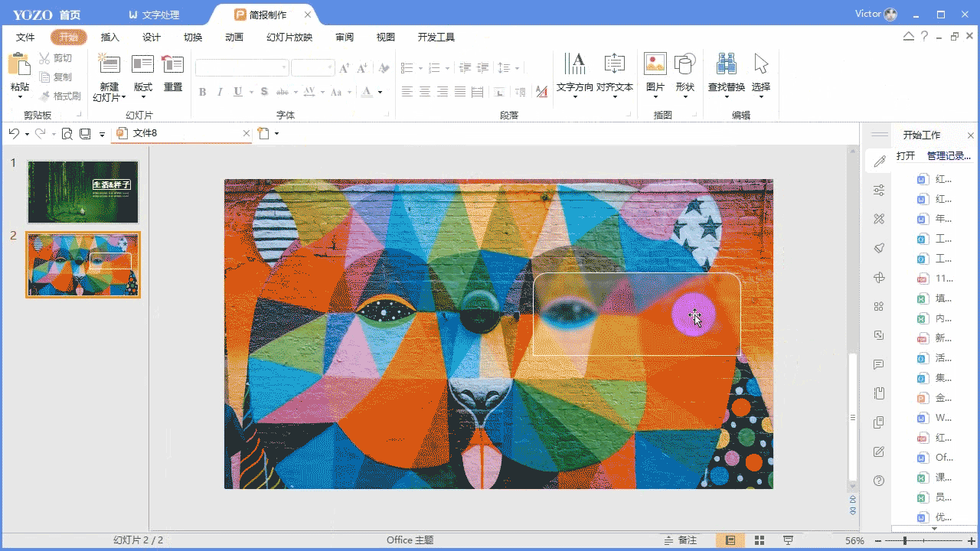Open the pencil sidebar panel icon

(879, 161)
